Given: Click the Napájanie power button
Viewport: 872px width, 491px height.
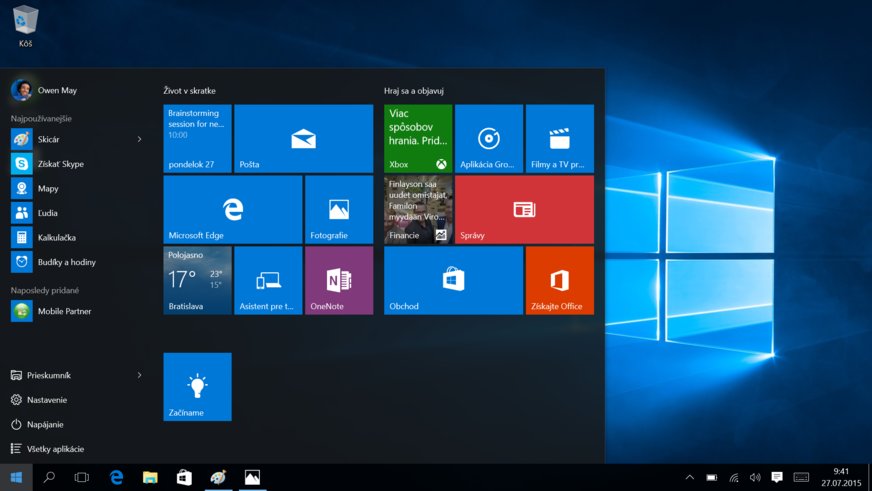Looking at the screenshot, I should (x=44, y=425).
